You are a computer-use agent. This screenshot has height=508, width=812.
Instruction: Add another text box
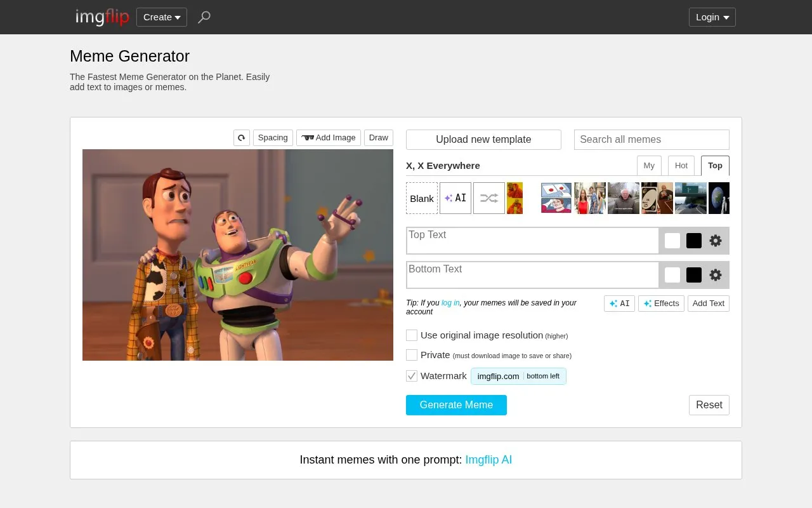[x=709, y=304]
